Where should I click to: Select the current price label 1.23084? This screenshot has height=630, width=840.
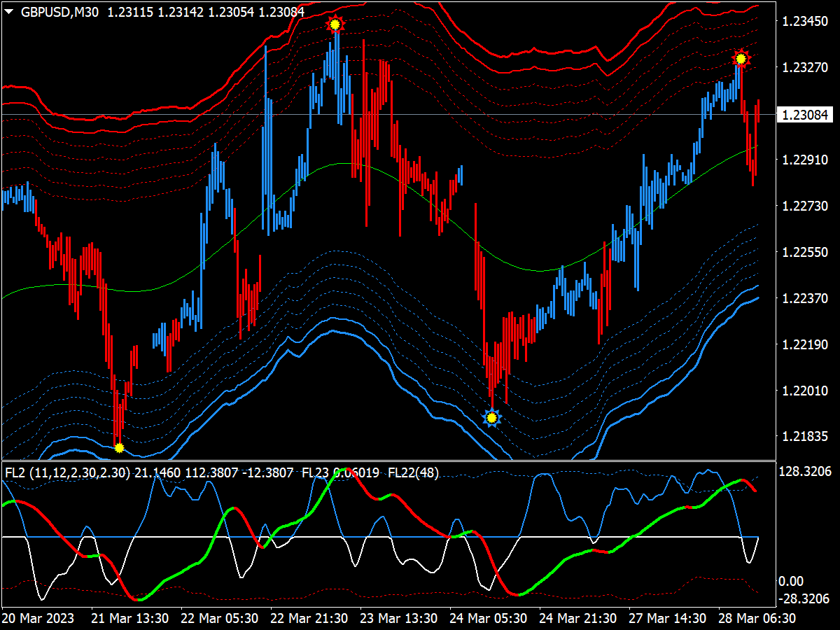[805, 115]
